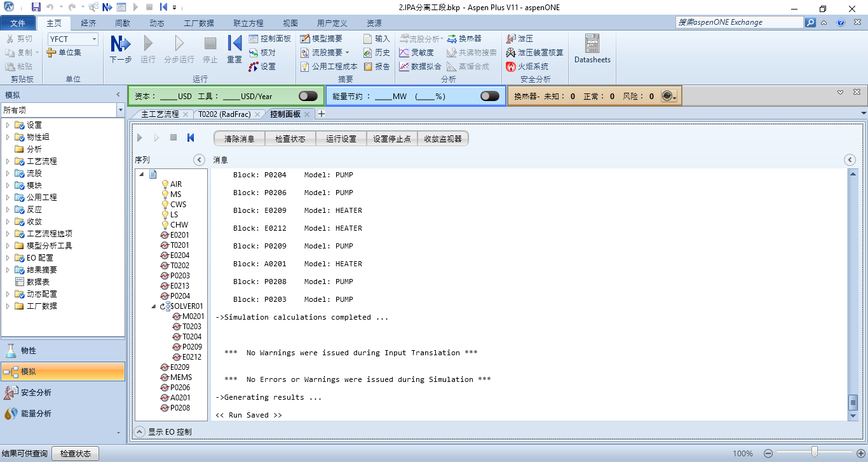Click the control panel run triangle
Screen dimensions: 868x462
[140, 137]
